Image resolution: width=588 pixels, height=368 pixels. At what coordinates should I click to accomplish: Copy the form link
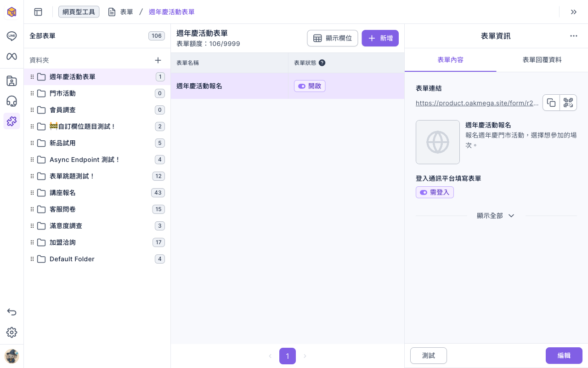pos(551,103)
